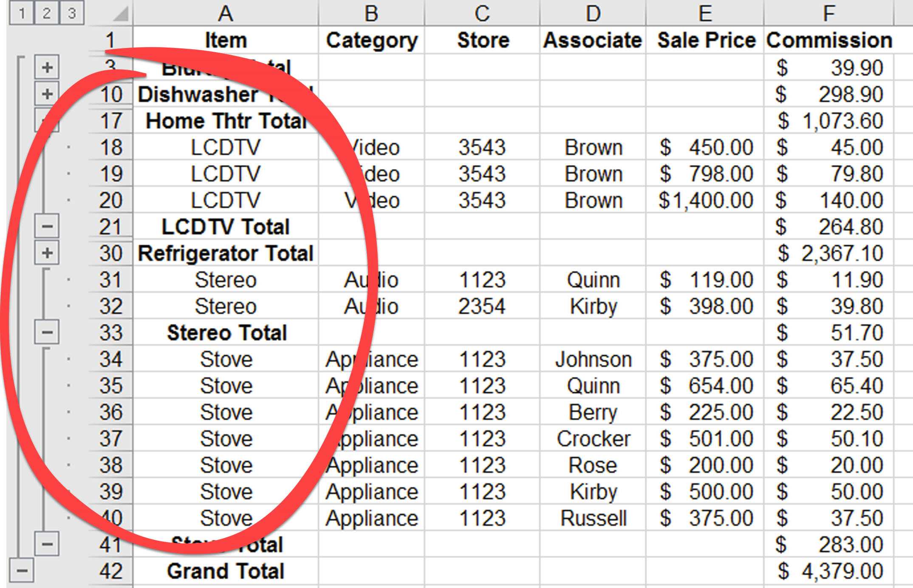Expand the group at row 3
Image resolution: width=913 pixels, height=588 pixels.
pyautogui.click(x=47, y=67)
